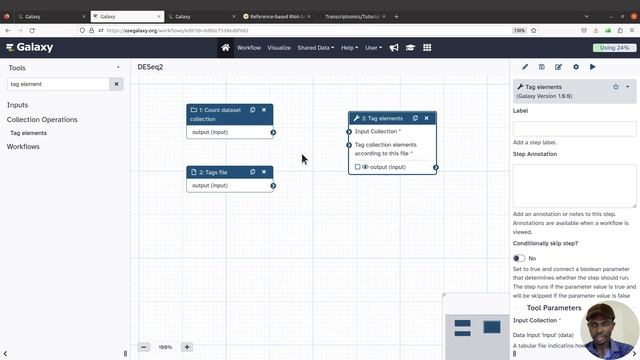Screen dimensions: 640x360
Task: Click the pencil edit attributes icon
Action: (525, 67)
